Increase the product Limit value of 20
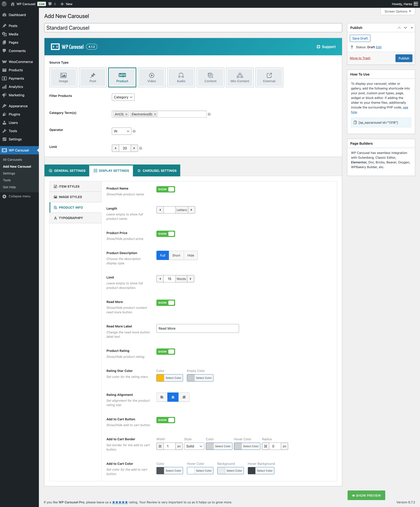This screenshot has height=507, width=420. tap(134, 148)
